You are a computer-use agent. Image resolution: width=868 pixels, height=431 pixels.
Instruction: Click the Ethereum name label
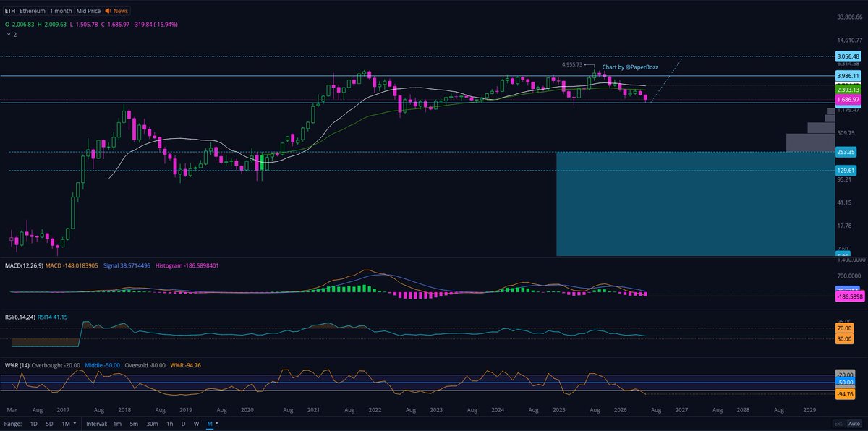pyautogui.click(x=31, y=12)
